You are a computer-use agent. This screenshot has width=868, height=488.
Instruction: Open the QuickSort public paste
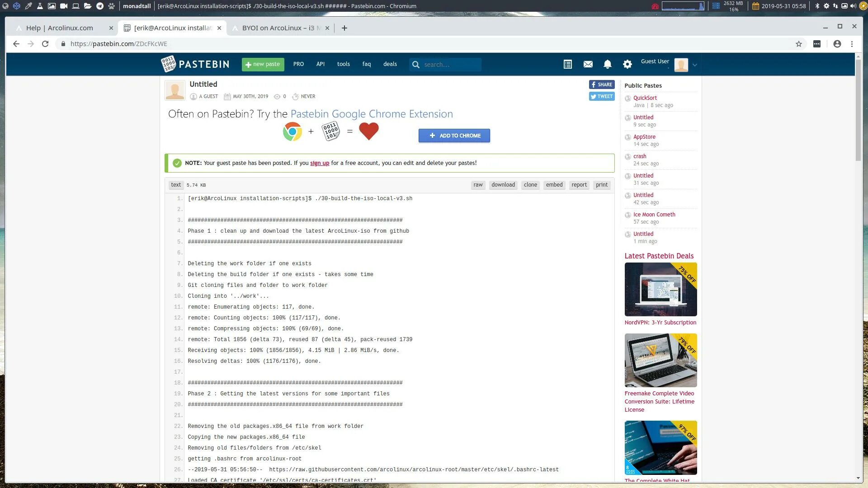click(x=645, y=98)
